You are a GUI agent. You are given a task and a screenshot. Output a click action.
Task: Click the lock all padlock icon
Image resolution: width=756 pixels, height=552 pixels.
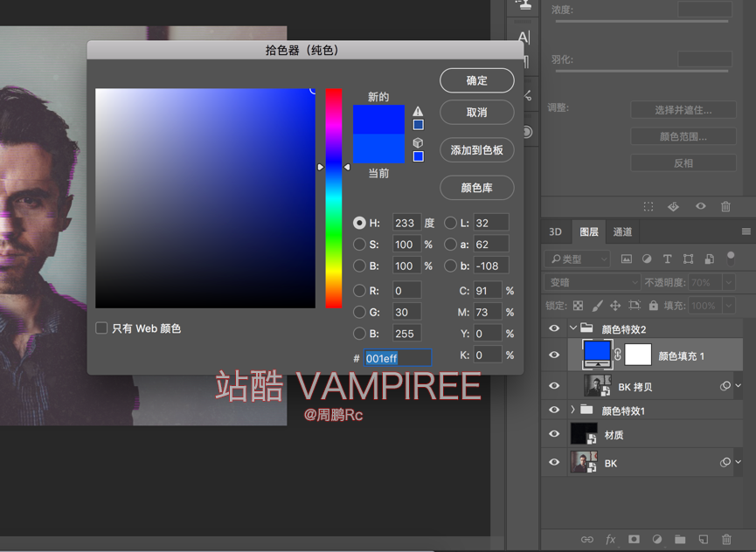653,306
